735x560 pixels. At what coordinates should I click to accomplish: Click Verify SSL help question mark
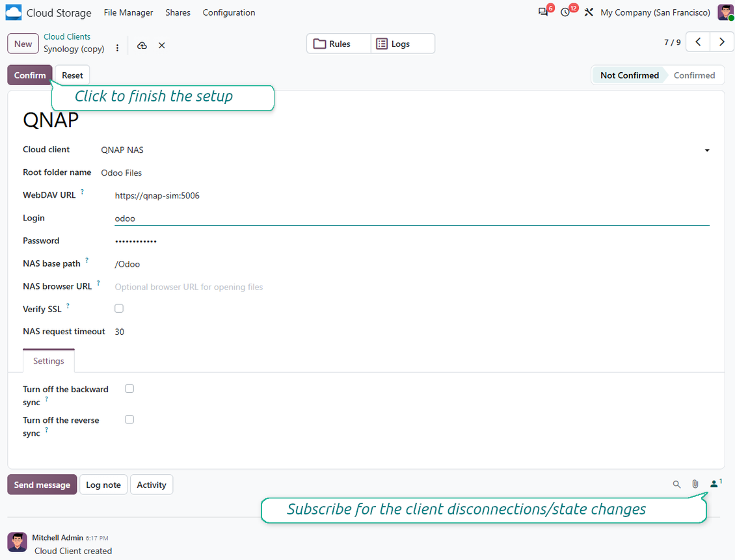click(68, 306)
